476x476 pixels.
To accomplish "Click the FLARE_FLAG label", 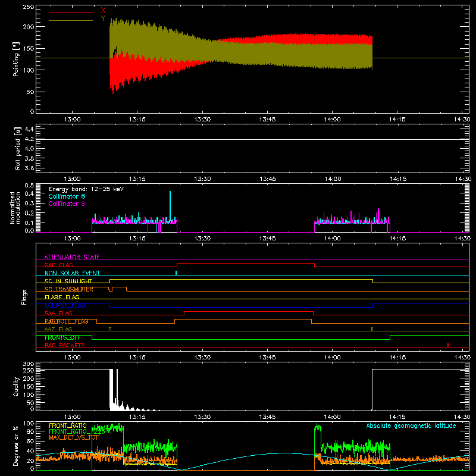I will point(62,297).
